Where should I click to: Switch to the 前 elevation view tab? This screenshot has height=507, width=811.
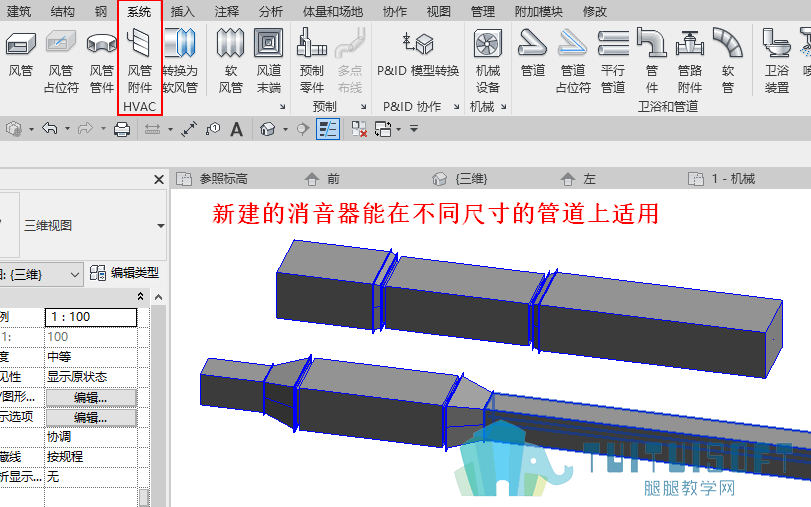(x=323, y=179)
